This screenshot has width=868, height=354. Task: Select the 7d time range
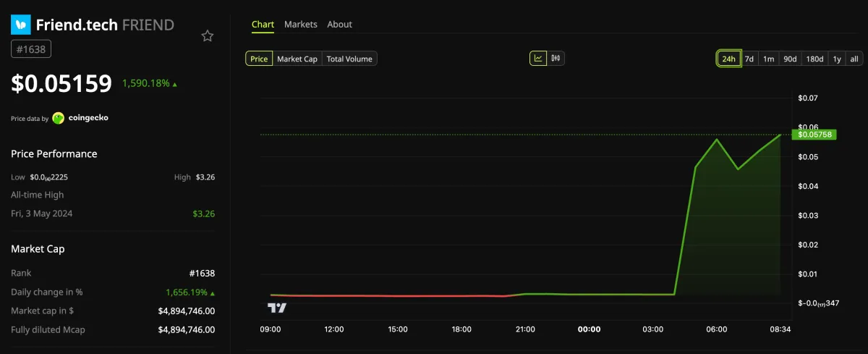(749, 59)
